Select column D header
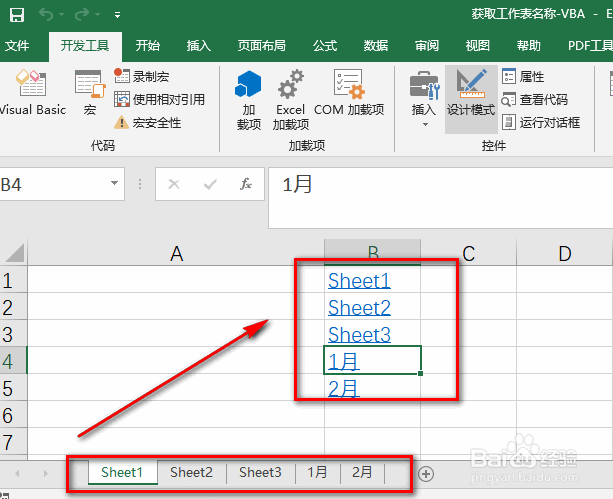Image resolution: width=613 pixels, height=499 pixels. 565,253
